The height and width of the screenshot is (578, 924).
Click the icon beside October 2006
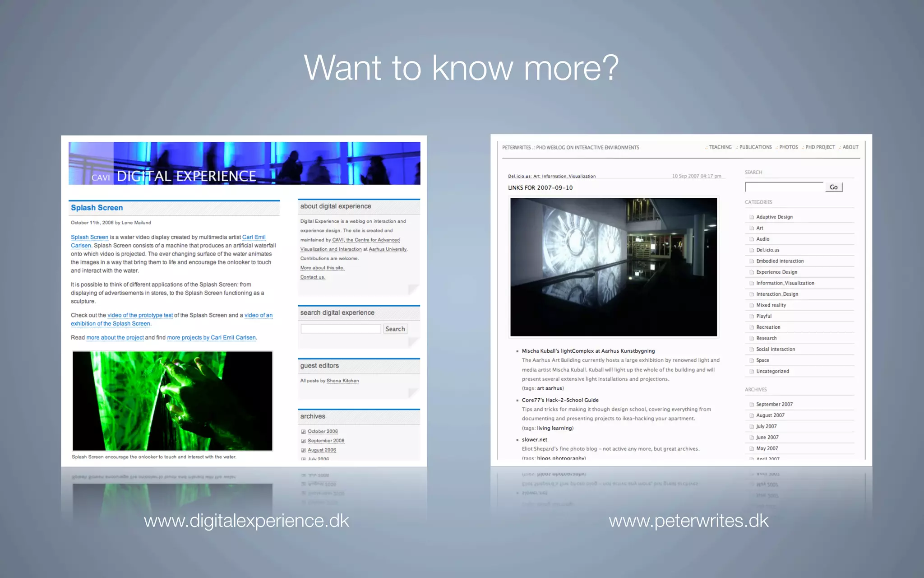[304, 432]
